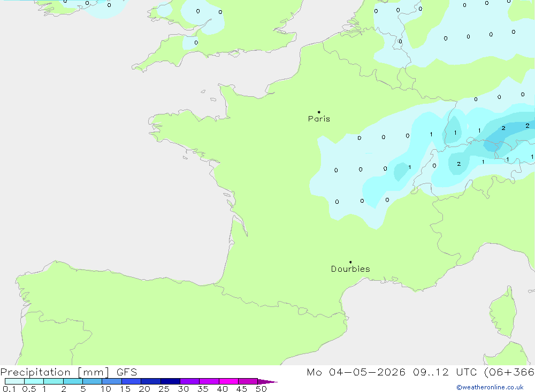Click the above-50 mm legend arrow tip
535x392 pixels.
(x=267, y=381)
